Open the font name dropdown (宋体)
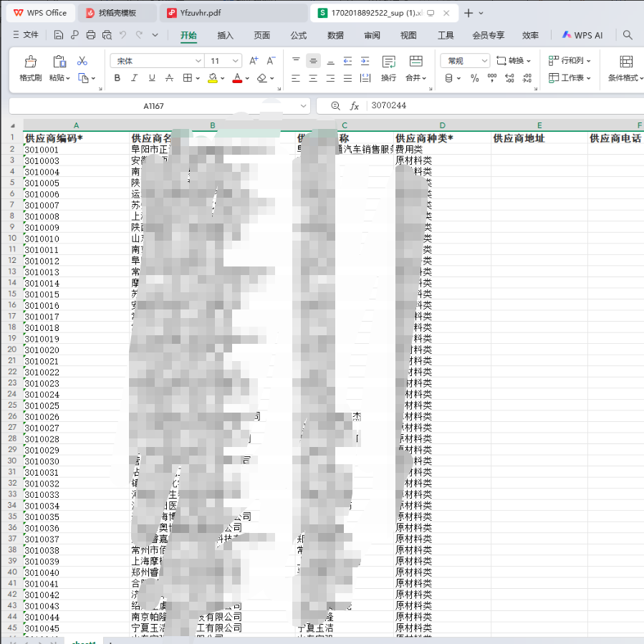Image resolution: width=644 pixels, height=644 pixels. click(198, 61)
